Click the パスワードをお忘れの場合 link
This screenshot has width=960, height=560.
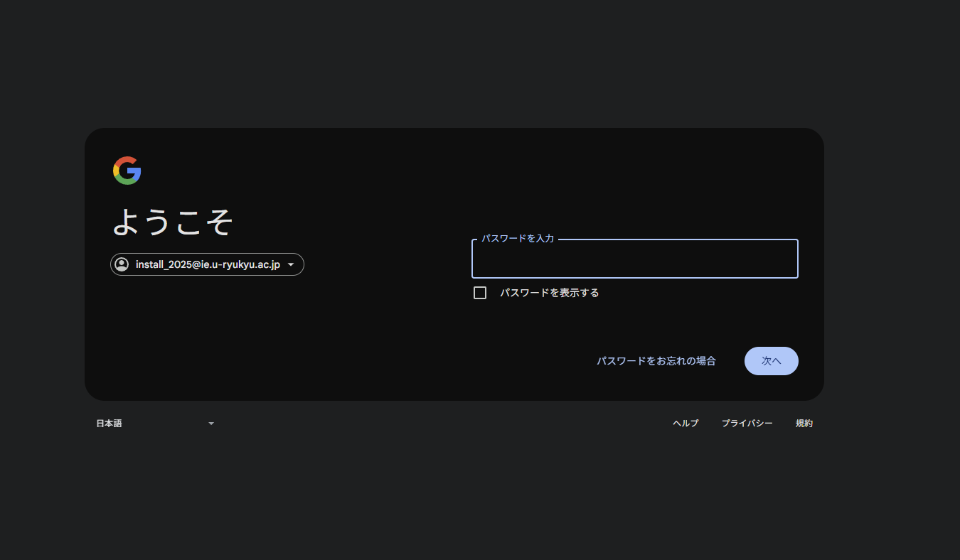pos(656,361)
